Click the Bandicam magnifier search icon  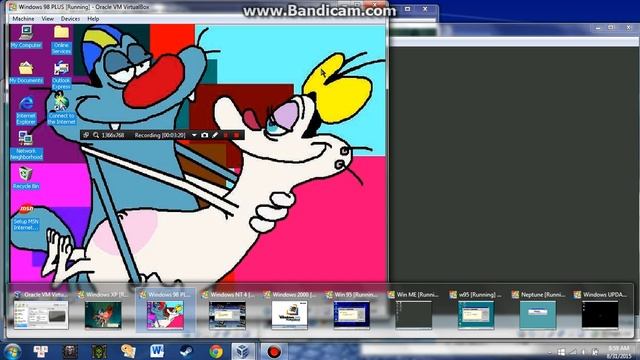96,135
